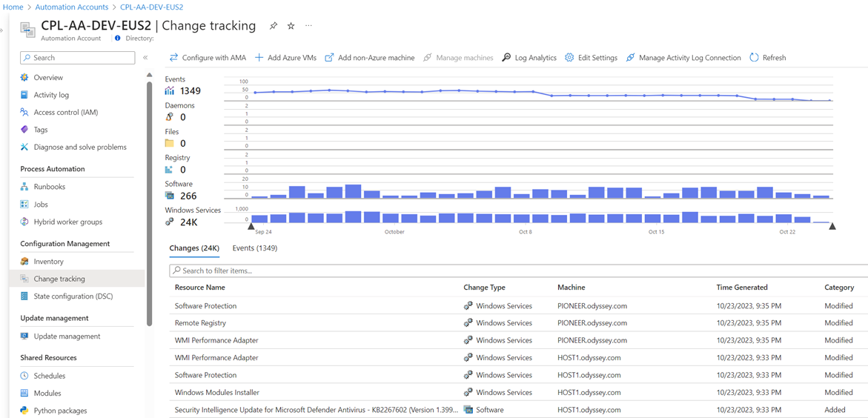Click Add Azure VMs plus icon

coord(259,58)
